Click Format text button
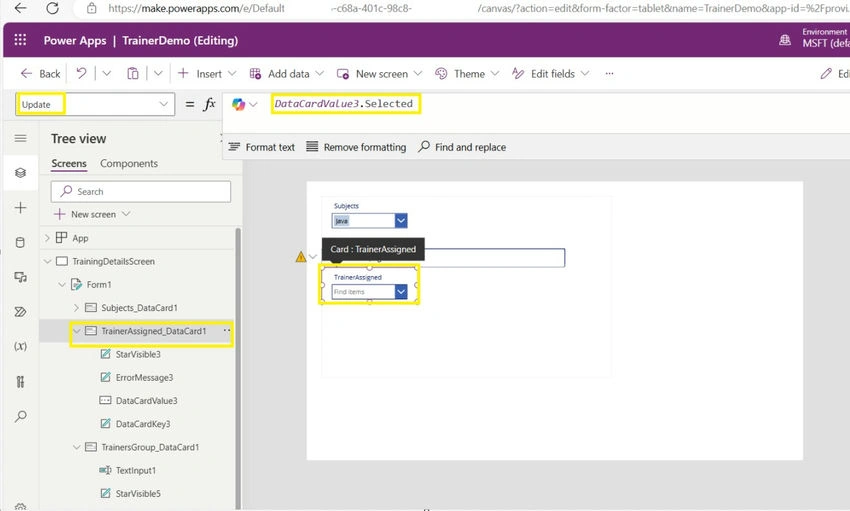 [x=262, y=147]
